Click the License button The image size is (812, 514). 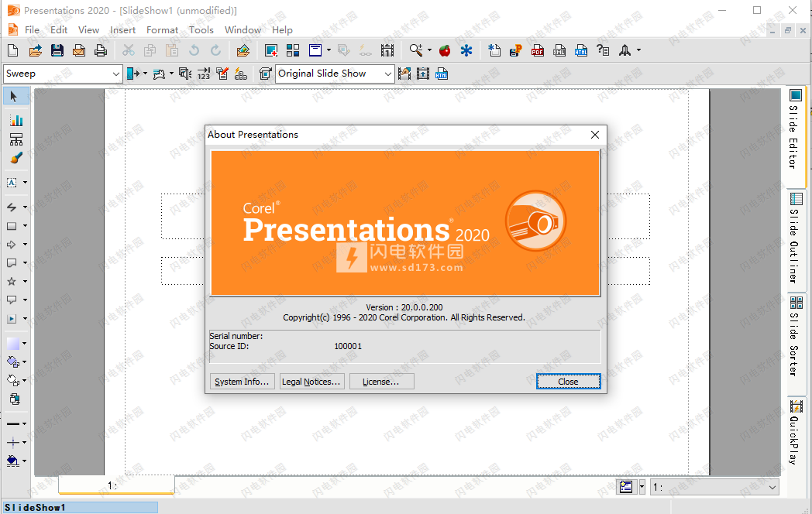(x=382, y=382)
